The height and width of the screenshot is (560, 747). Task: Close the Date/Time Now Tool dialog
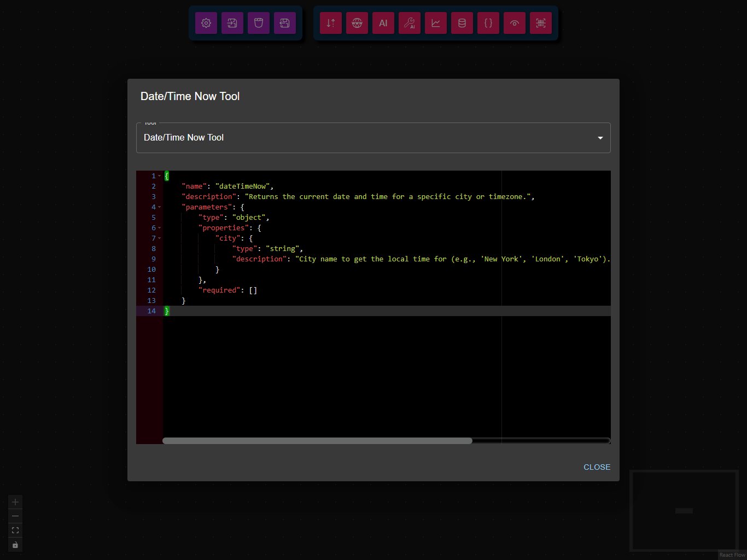point(597,467)
